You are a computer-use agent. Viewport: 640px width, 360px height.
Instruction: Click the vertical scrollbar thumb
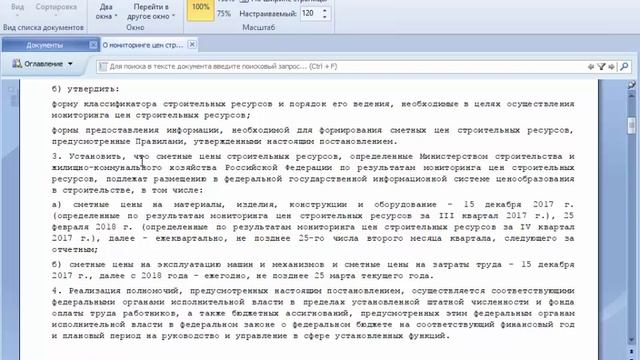[631, 126]
